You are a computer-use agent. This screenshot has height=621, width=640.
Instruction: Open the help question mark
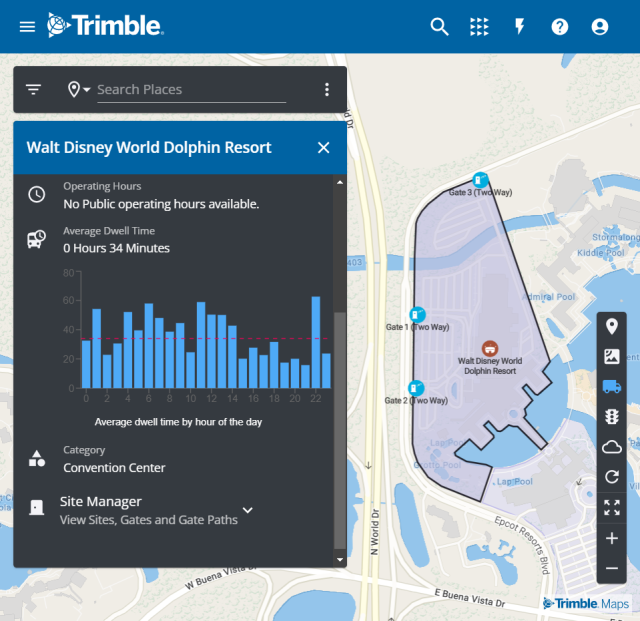(560, 27)
